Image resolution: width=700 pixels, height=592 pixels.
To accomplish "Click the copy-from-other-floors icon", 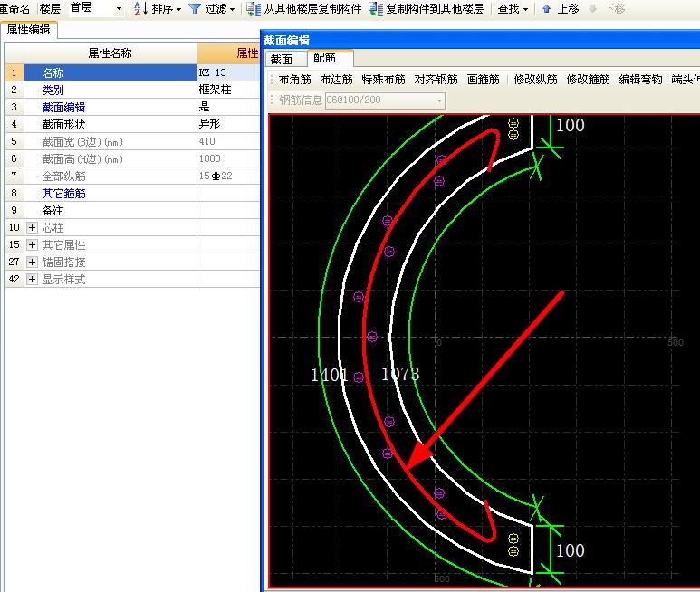I will (254, 8).
